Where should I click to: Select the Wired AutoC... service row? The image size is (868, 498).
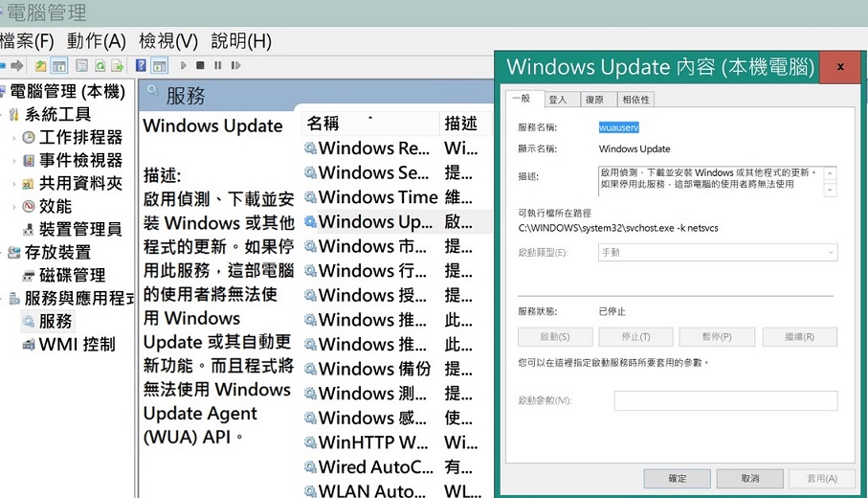(397, 466)
